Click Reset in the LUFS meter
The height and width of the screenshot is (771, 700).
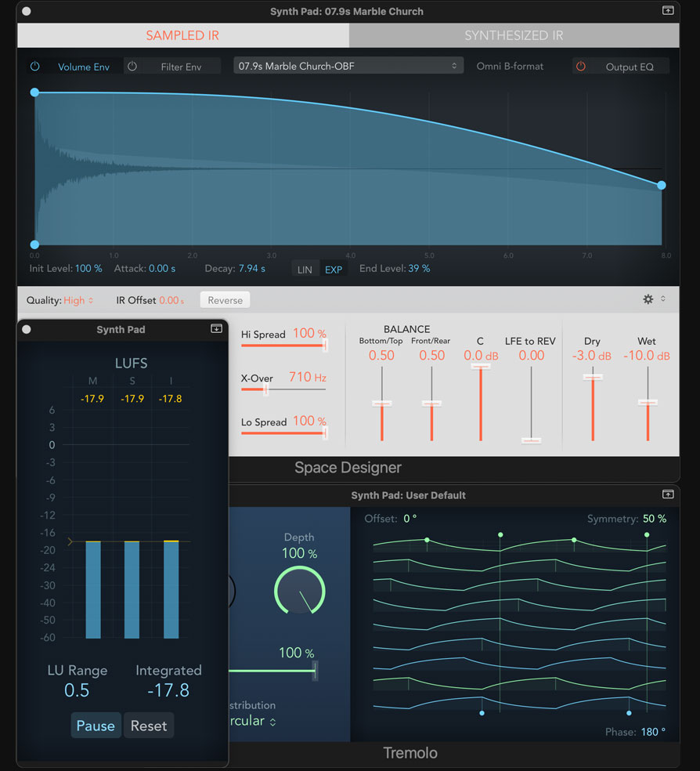coord(149,726)
